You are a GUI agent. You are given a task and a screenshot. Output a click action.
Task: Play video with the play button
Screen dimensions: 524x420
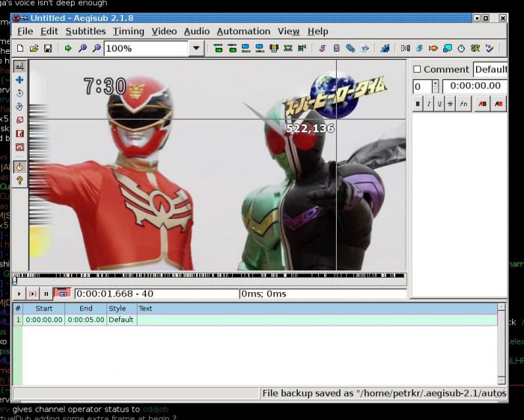click(x=19, y=294)
